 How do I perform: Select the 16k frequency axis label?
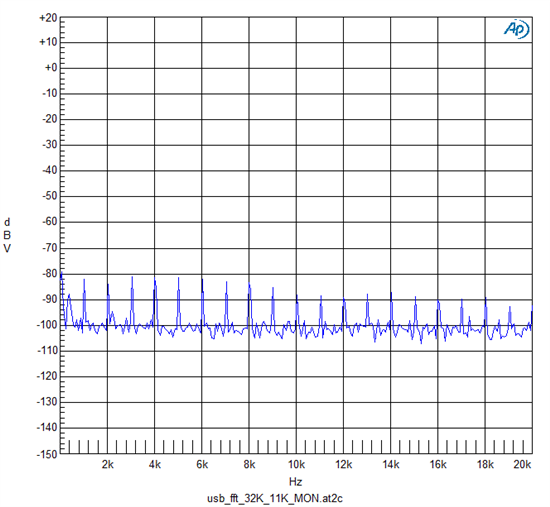tap(438, 465)
